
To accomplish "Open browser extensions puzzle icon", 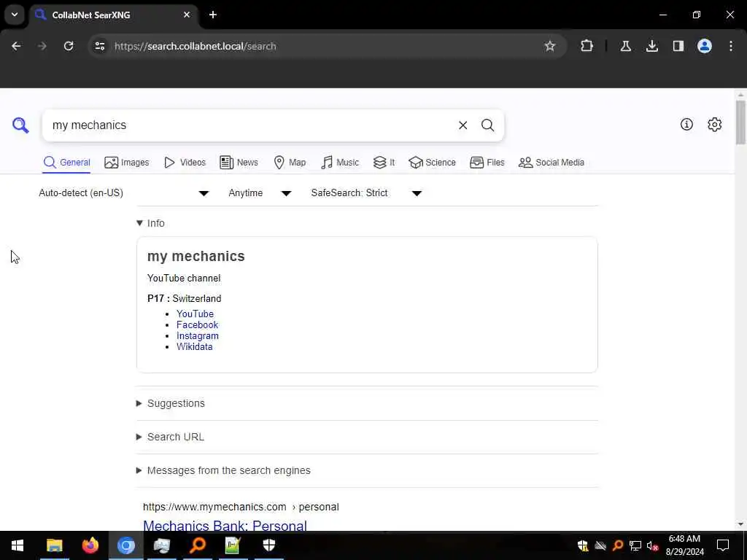I will 587,46.
